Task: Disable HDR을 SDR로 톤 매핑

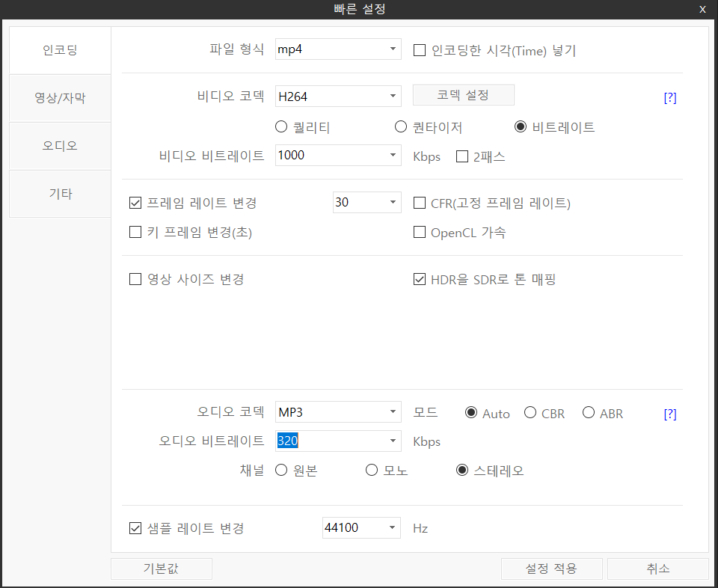Action: pos(420,278)
